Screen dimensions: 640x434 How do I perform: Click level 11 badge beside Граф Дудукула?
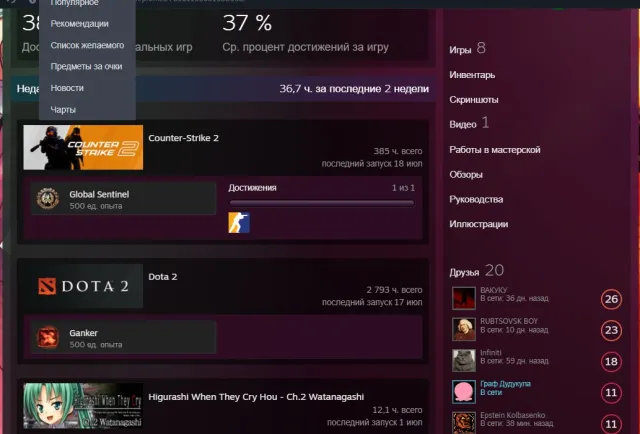pyautogui.click(x=611, y=393)
